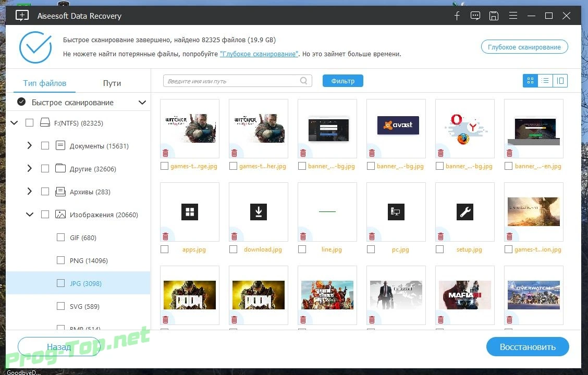Expand the Другие tree node
The height and width of the screenshot is (375, 588).
30,168
